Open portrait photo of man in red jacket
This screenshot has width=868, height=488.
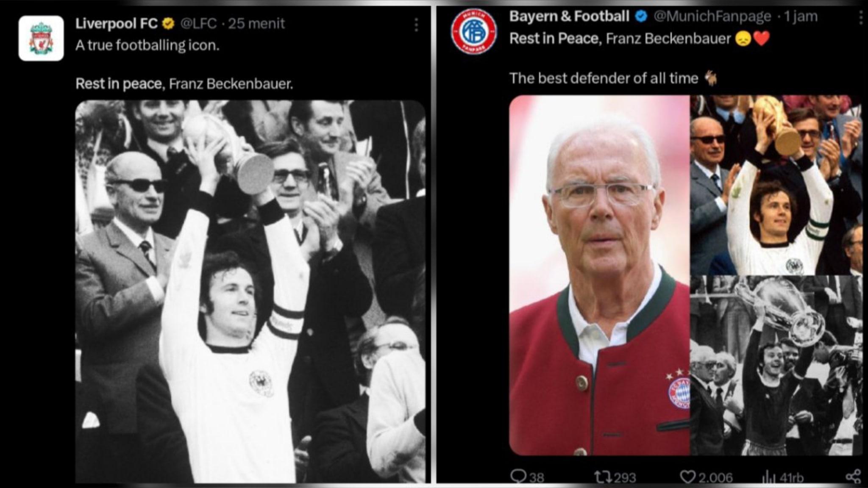[599, 275]
